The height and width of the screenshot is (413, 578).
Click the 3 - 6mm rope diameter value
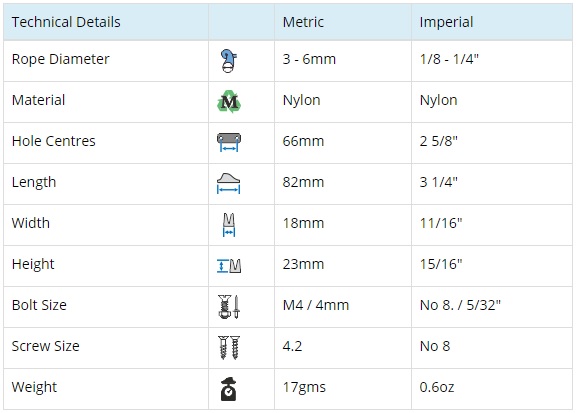pos(309,59)
